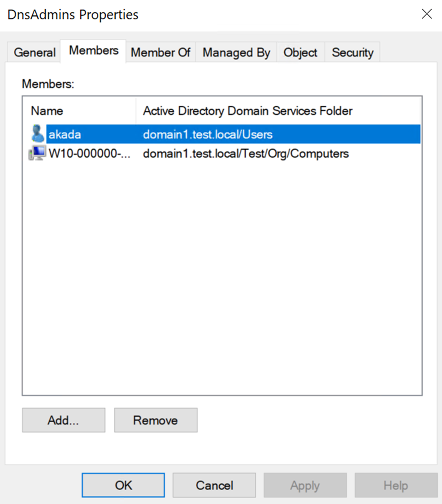Cancel the DnsAdmins Properties dialog
This screenshot has width=442, height=504.
pyautogui.click(x=214, y=485)
